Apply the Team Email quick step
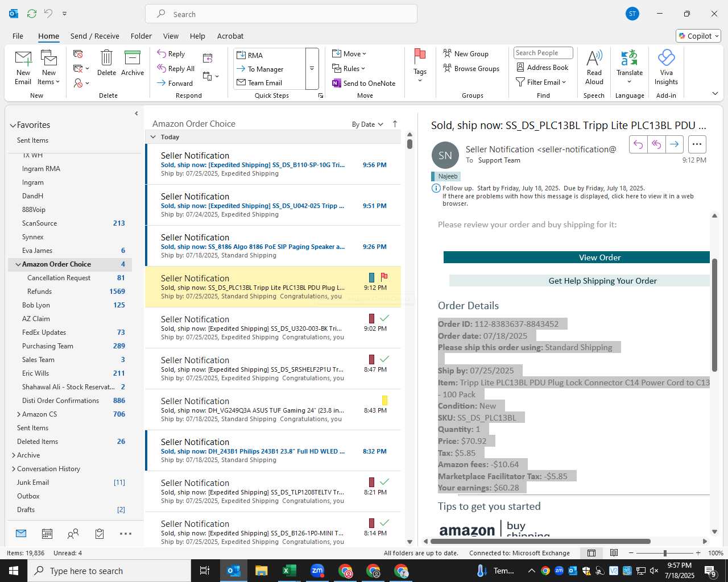The width and height of the screenshot is (728, 582). coord(270,82)
